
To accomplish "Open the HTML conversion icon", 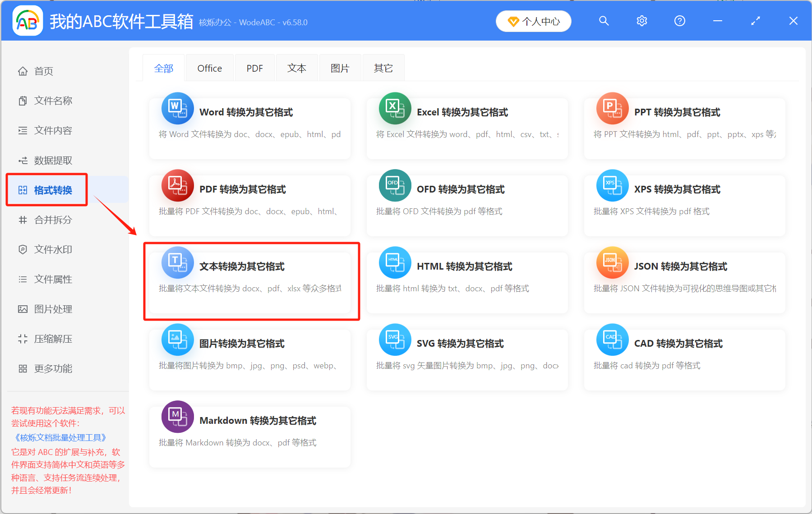I will 394,262.
